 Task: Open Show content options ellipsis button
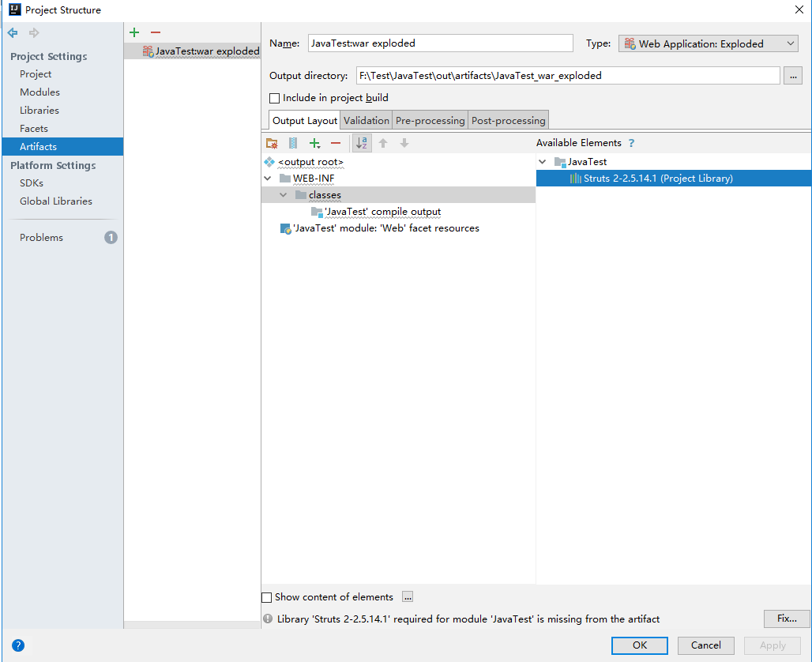[x=408, y=597]
